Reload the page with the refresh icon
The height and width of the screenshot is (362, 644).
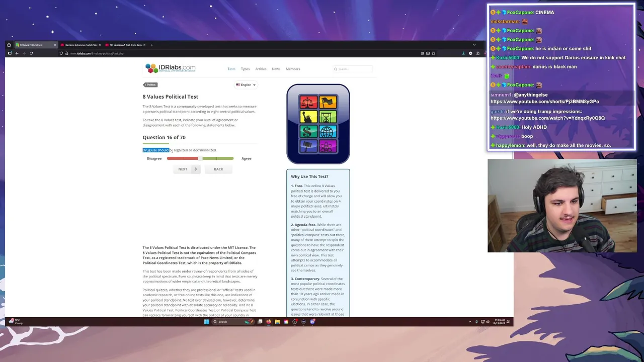tap(31, 53)
